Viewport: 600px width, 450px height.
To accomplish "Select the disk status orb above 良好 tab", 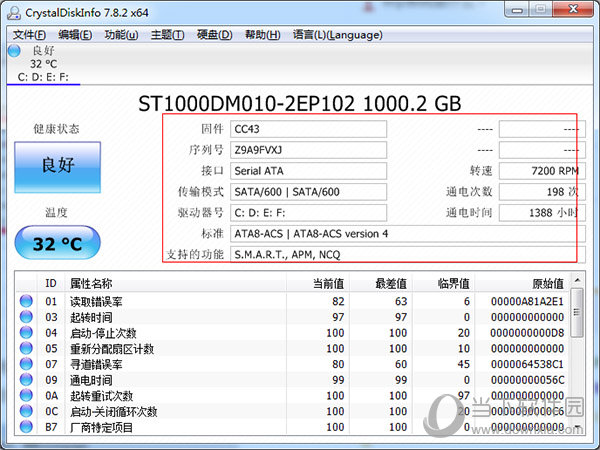I will [x=14, y=50].
